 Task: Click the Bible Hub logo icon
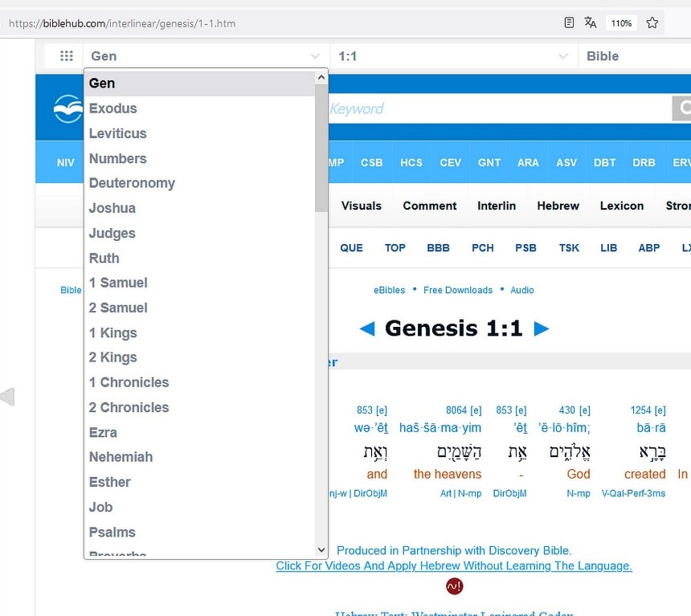(67, 108)
